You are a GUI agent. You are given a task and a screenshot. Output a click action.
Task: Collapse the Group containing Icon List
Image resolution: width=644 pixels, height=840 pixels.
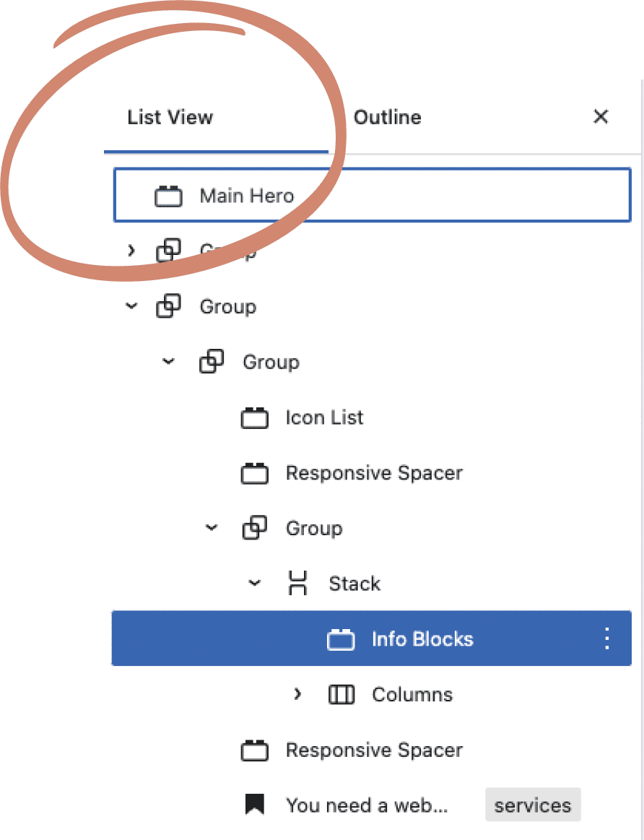pos(168,362)
